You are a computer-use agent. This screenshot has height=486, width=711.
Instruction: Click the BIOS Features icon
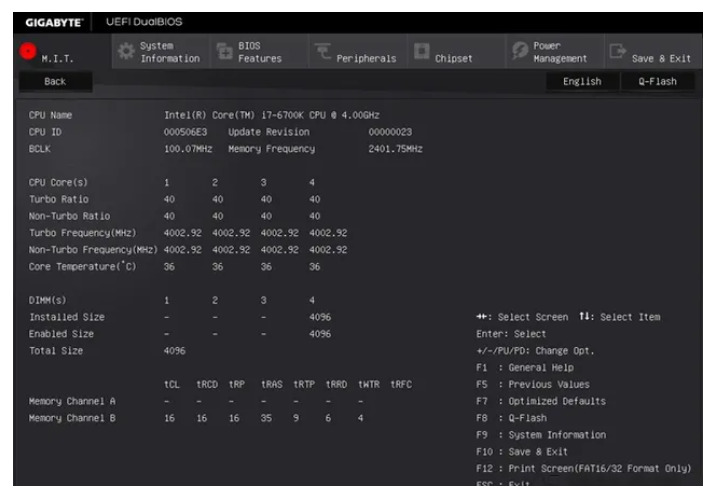click(224, 52)
